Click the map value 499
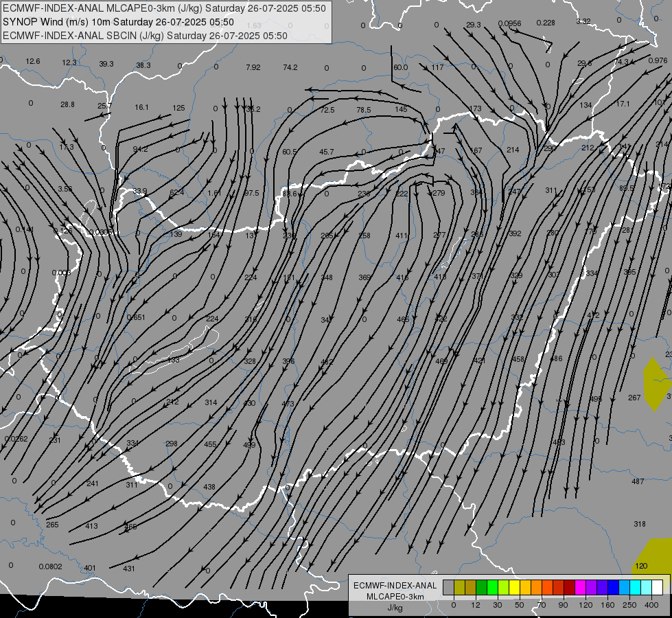Screen dimensions: 672x618 tap(249, 445)
